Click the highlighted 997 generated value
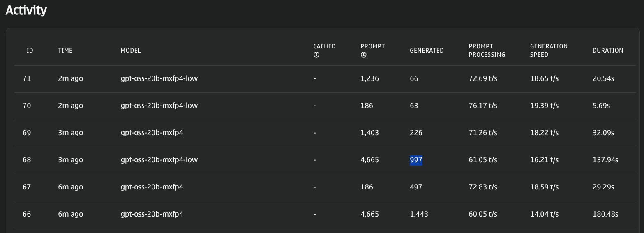This screenshot has height=233, width=644. (416, 160)
